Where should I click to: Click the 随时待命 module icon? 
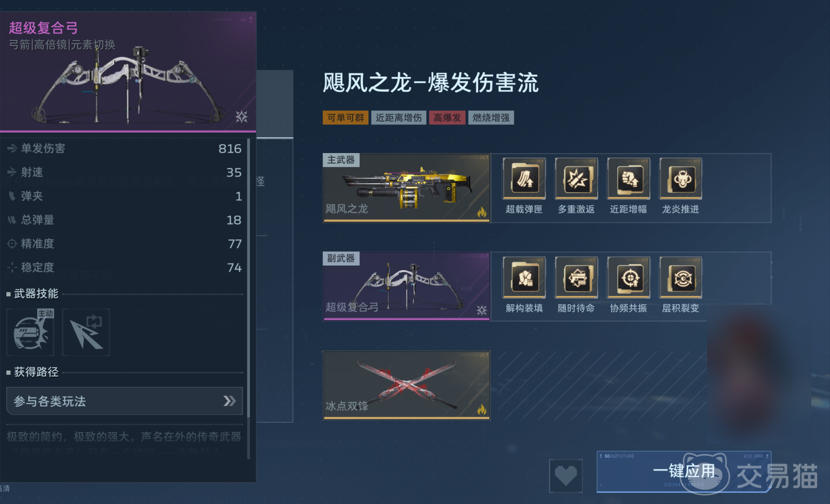(x=576, y=277)
